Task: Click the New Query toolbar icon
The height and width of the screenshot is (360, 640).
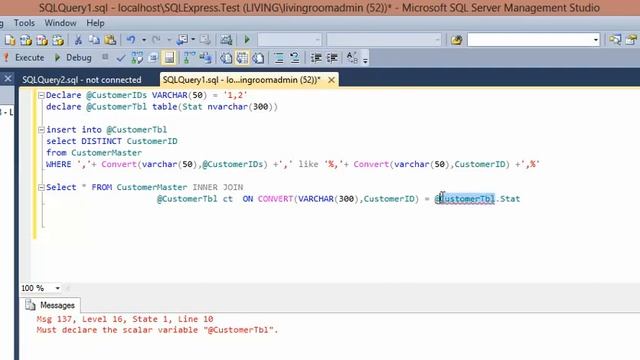Action: click(10, 40)
